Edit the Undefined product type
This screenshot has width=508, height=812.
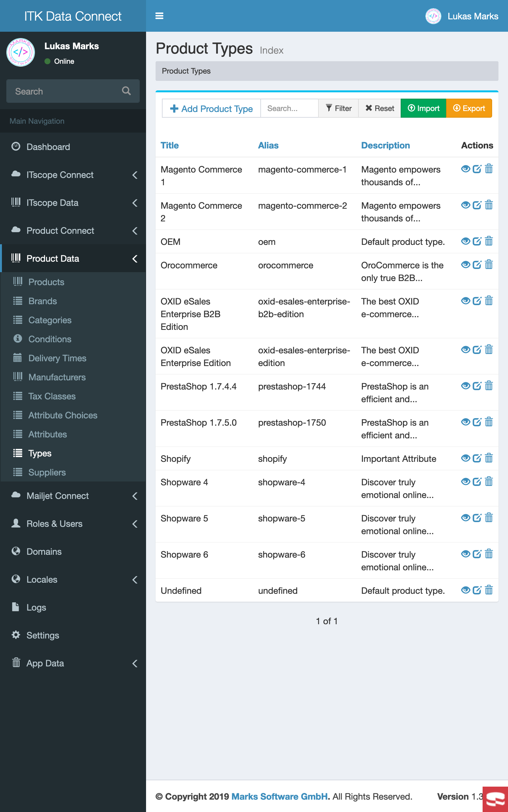[477, 590]
